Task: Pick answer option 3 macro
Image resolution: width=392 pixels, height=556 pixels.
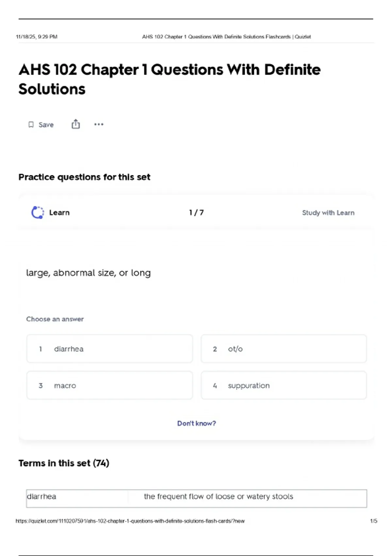Action: coord(109,386)
